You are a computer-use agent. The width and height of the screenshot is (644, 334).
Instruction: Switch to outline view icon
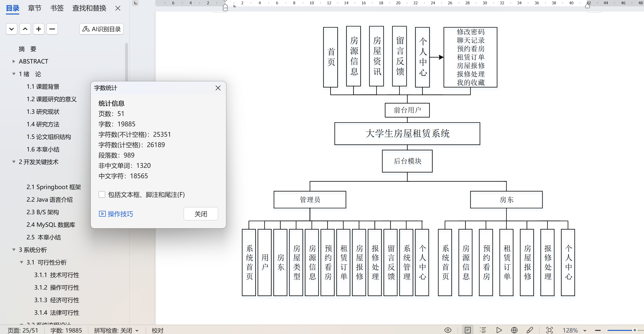[483, 330]
